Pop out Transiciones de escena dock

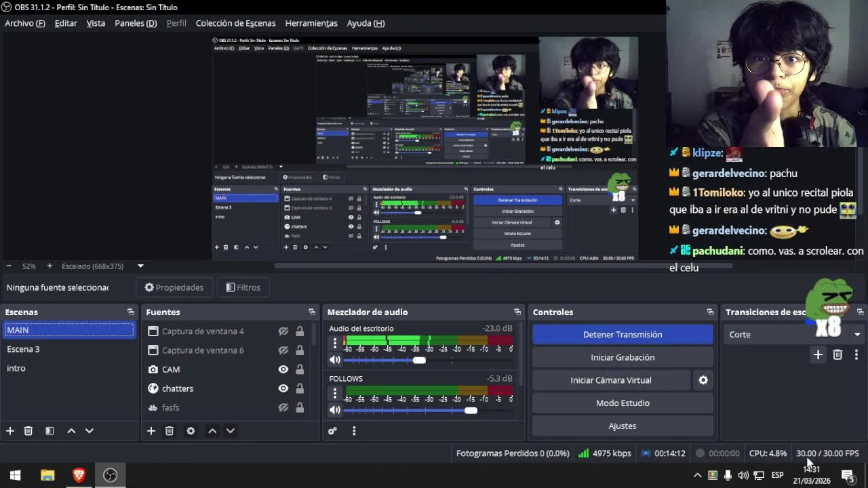pos(860,312)
